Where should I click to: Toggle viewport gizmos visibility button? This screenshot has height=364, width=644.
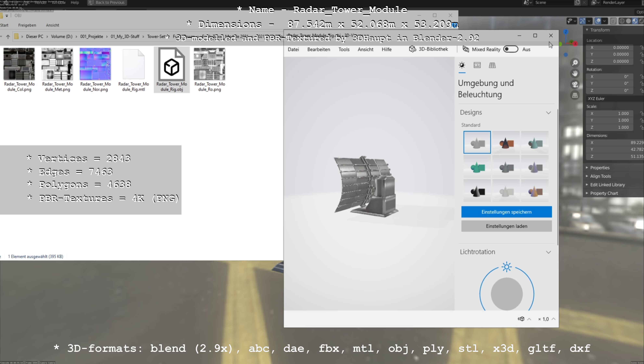pos(582,21)
